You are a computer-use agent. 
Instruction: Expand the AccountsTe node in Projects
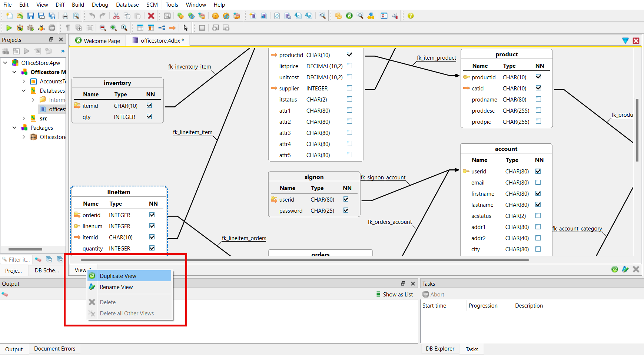(24, 81)
